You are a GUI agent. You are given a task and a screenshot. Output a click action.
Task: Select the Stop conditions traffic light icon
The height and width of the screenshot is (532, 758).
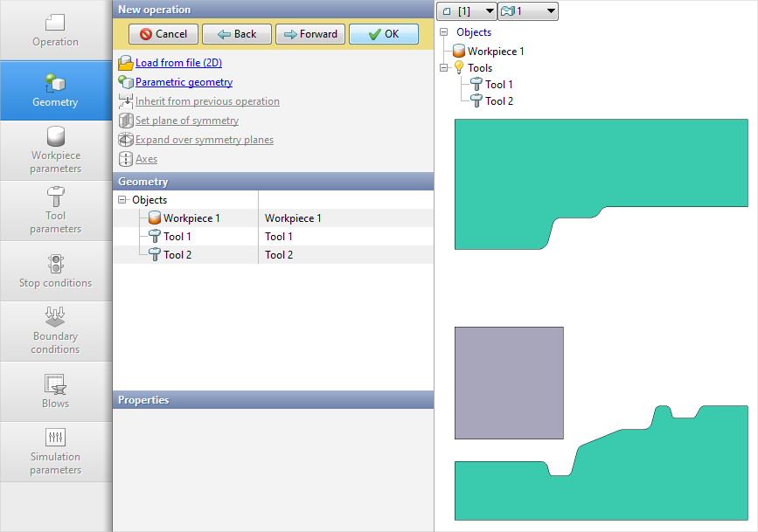pyautogui.click(x=55, y=264)
